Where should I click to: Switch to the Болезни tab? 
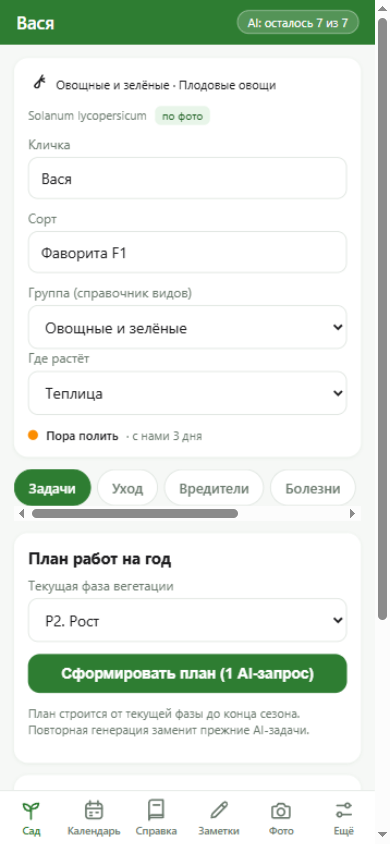313,488
